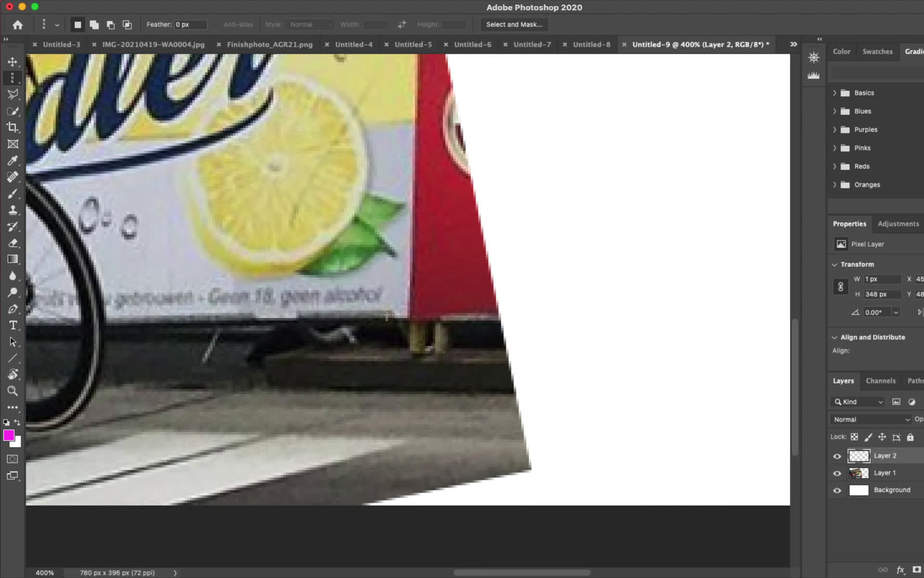Switch to the Channels tab
Screen dimensions: 924x578
[881, 381]
